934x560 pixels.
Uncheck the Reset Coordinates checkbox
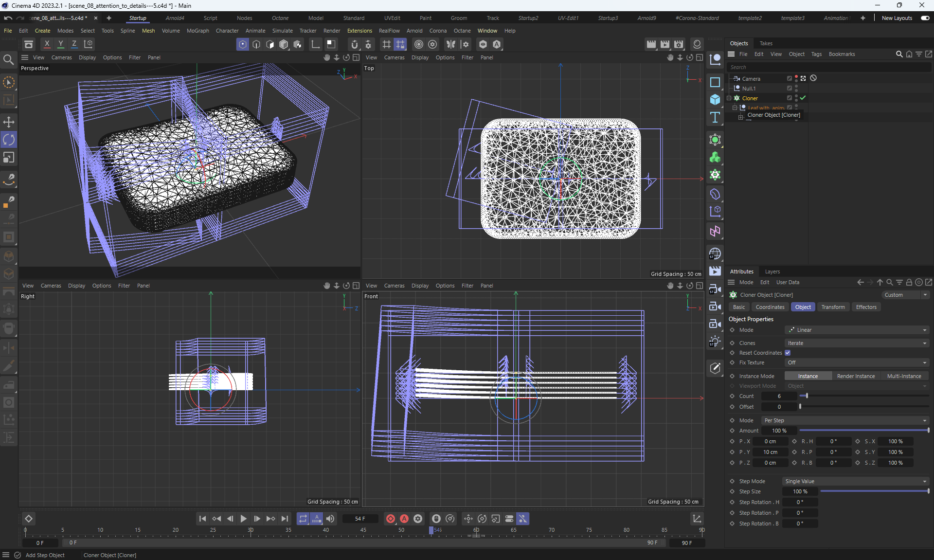pos(788,353)
